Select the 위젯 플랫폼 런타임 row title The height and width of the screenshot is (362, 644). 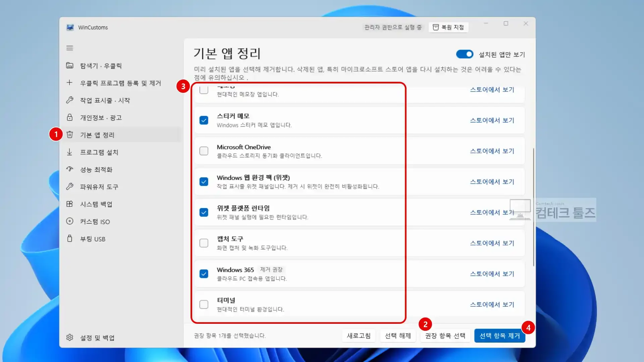(x=243, y=208)
